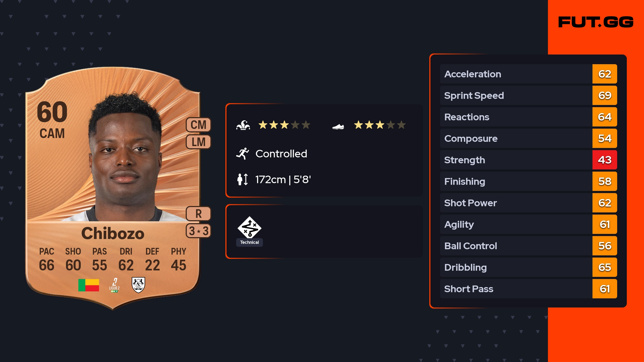Click the Benin flag on card

[89, 285]
